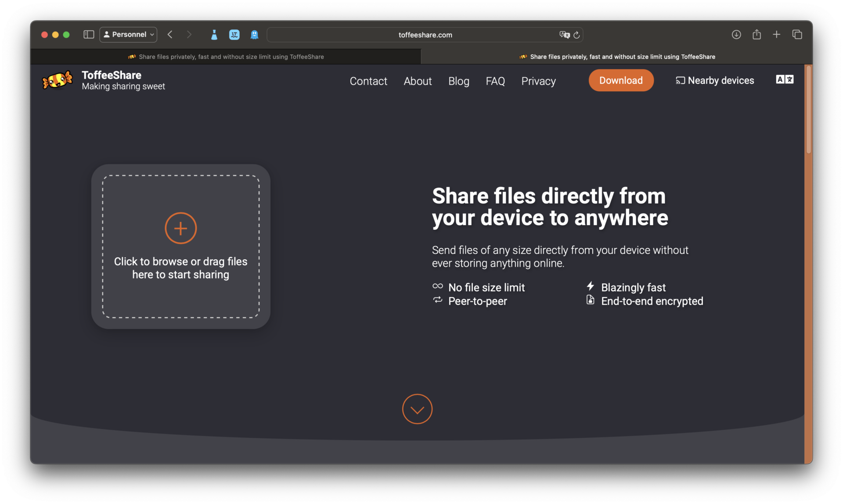
Task: Click the ToffeeShare candy logo
Action: 58,80
